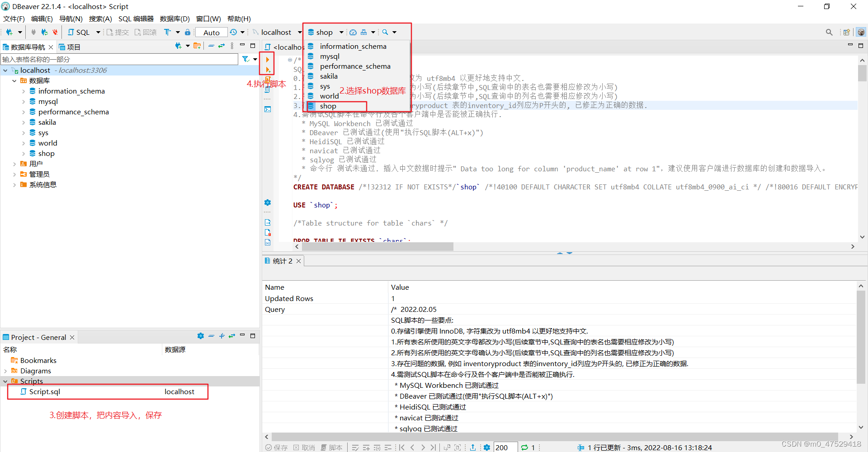This screenshot has height=452, width=868.
Task: Choose shop in the database dropdown list
Action: (x=328, y=106)
